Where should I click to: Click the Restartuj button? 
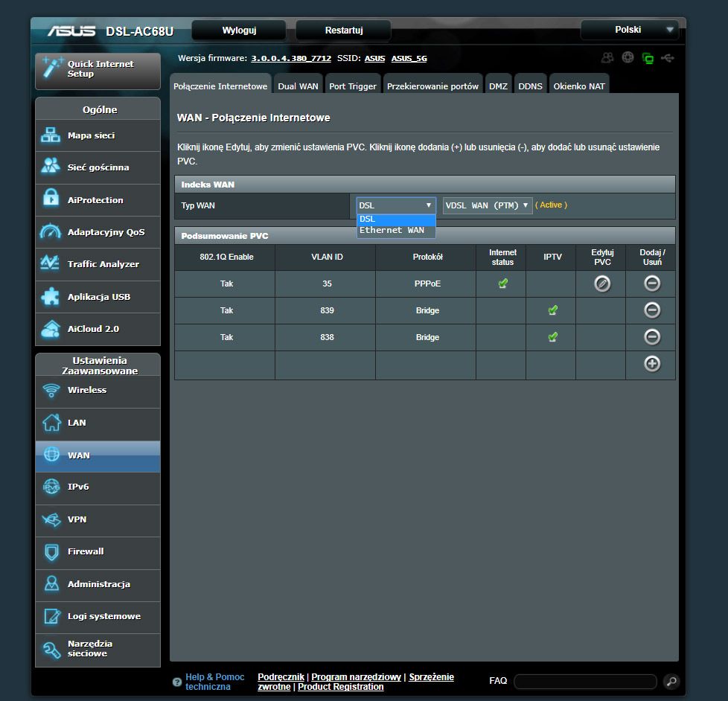[x=343, y=31]
